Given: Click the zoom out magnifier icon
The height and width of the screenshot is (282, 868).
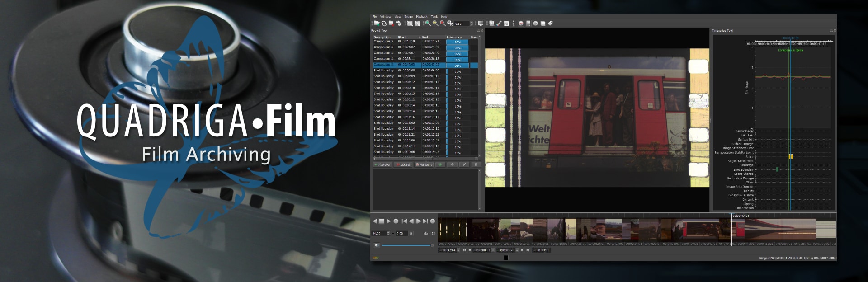Looking at the screenshot, I should (435, 23).
